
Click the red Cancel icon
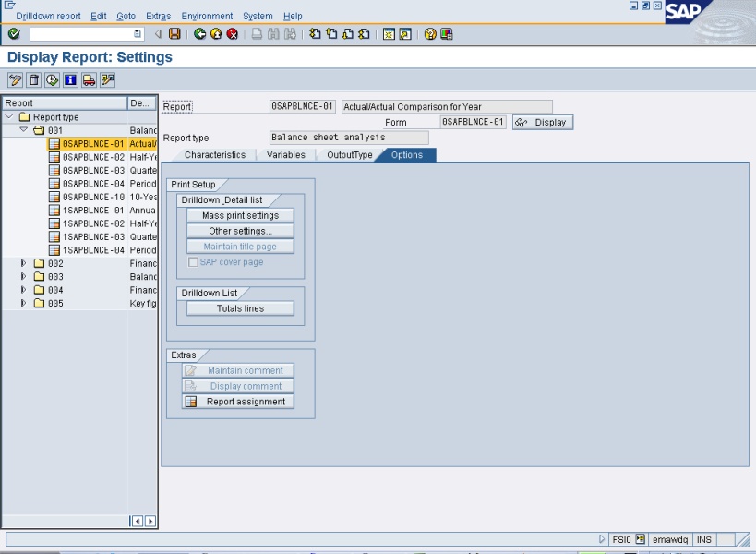pos(232,34)
